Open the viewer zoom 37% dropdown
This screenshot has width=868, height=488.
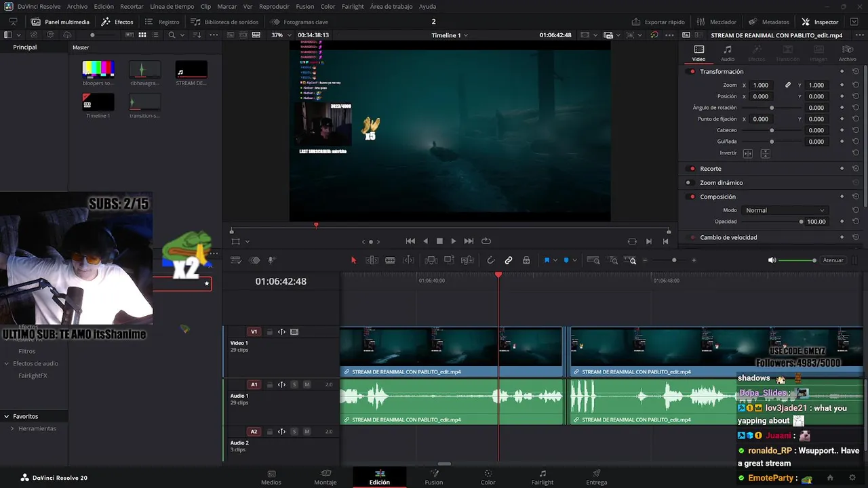click(280, 35)
